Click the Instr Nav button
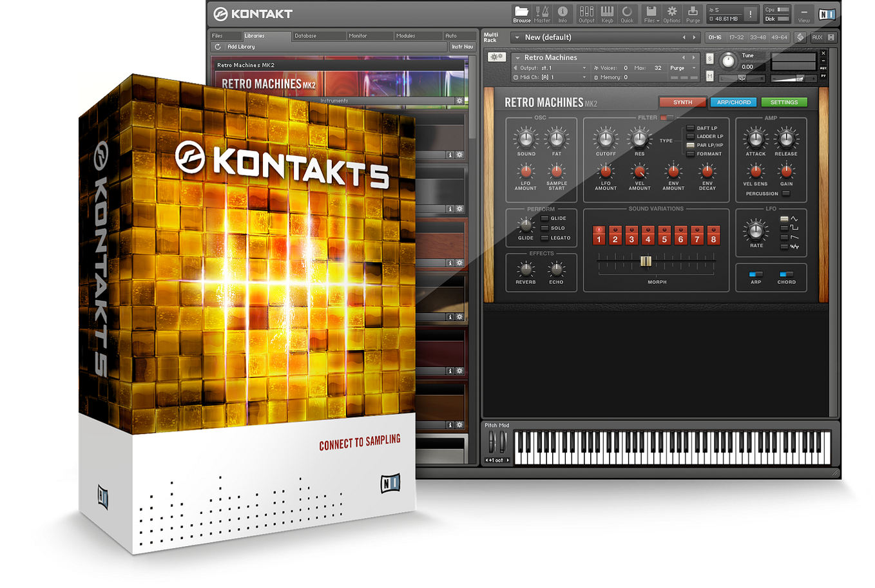 461,46
